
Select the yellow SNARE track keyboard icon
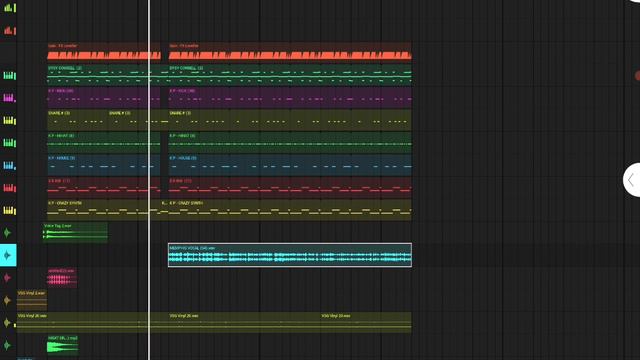tap(10, 120)
